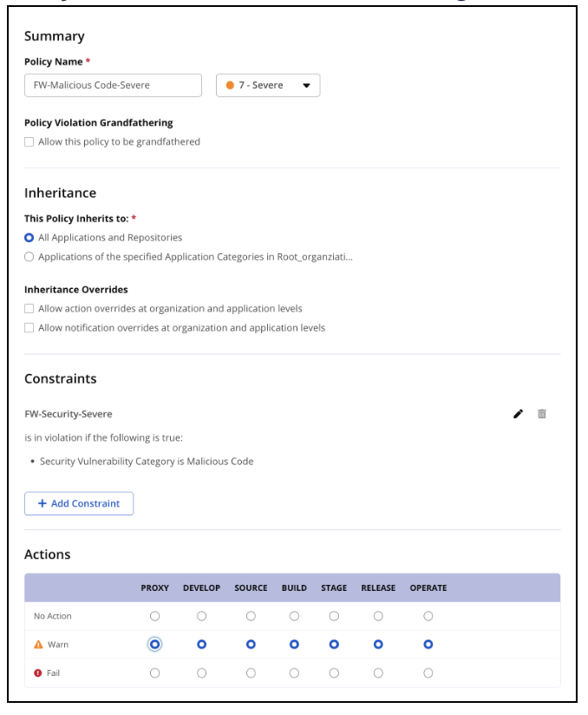The height and width of the screenshot is (715, 588).
Task: Select Warn for STAGE column
Action: [x=334, y=645]
